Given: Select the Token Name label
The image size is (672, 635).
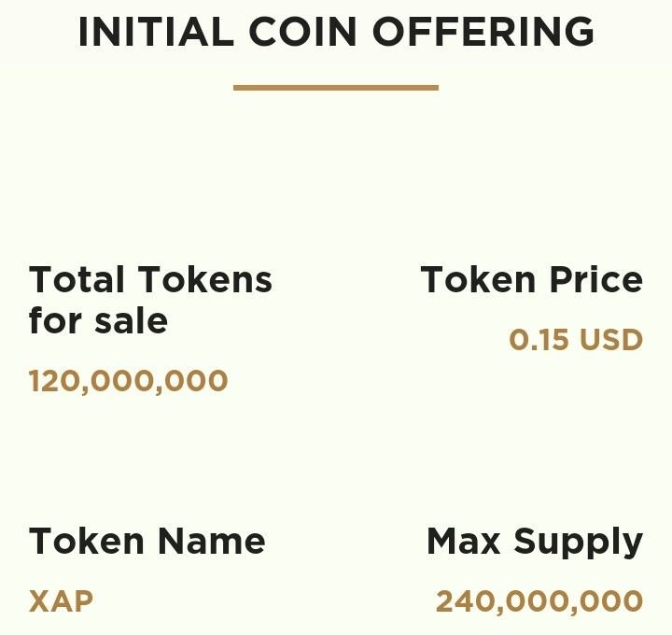Looking at the screenshot, I should (147, 541).
